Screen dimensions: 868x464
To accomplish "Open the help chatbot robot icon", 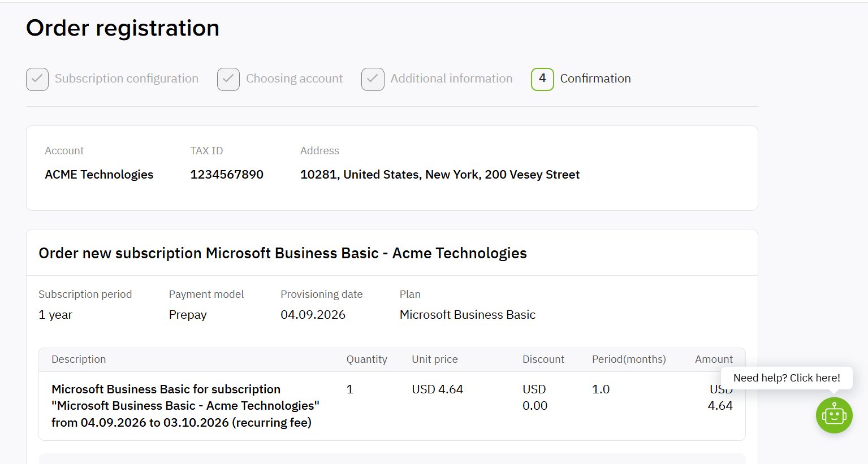I will coord(834,415).
